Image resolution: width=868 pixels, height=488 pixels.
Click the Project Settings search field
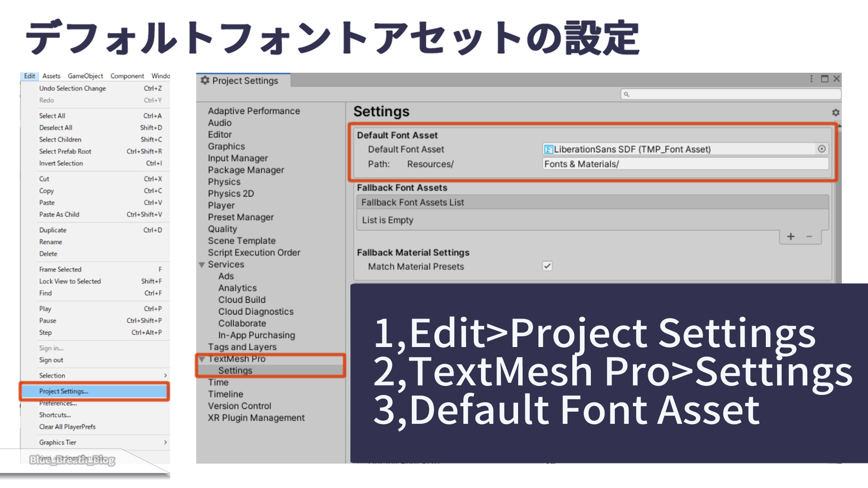(x=731, y=94)
